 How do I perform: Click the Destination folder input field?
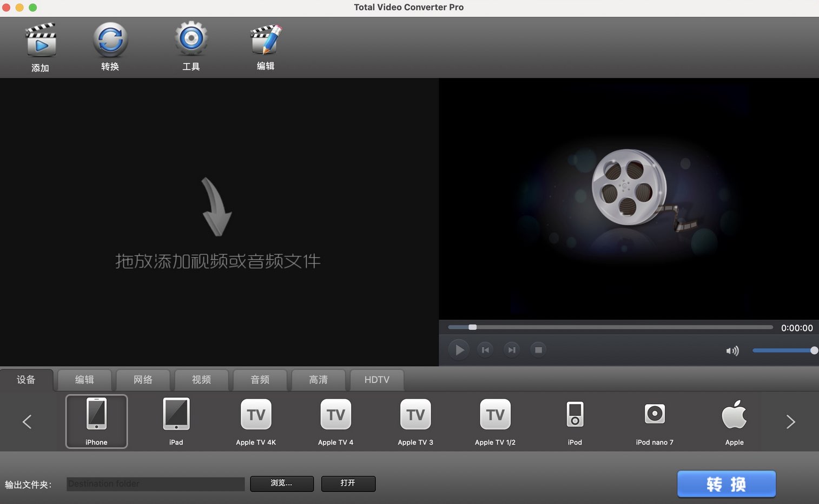[x=156, y=484]
